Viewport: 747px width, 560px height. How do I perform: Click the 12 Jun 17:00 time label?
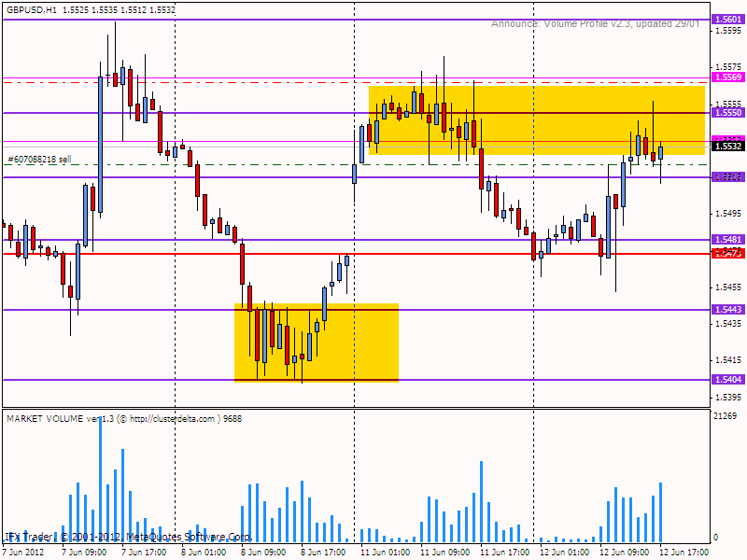point(685,552)
